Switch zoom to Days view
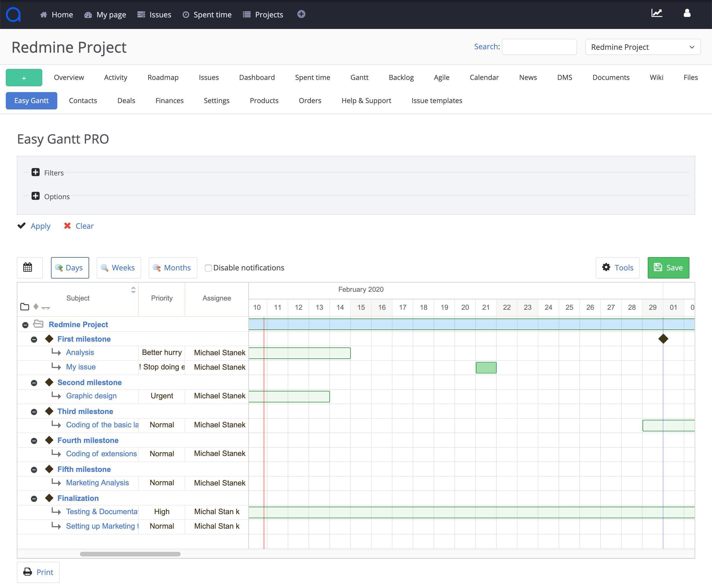712x588 pixels. pos(70,268)
